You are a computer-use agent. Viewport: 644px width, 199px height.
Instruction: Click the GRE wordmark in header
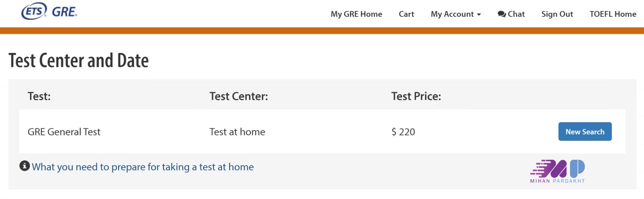click(64, 12)
